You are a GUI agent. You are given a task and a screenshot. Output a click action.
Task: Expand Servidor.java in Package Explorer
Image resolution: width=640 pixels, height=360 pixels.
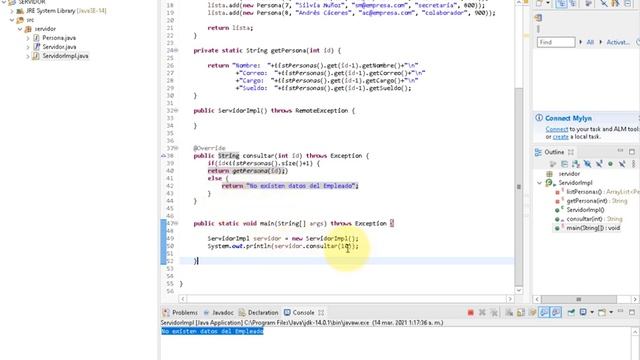point(28,47)
